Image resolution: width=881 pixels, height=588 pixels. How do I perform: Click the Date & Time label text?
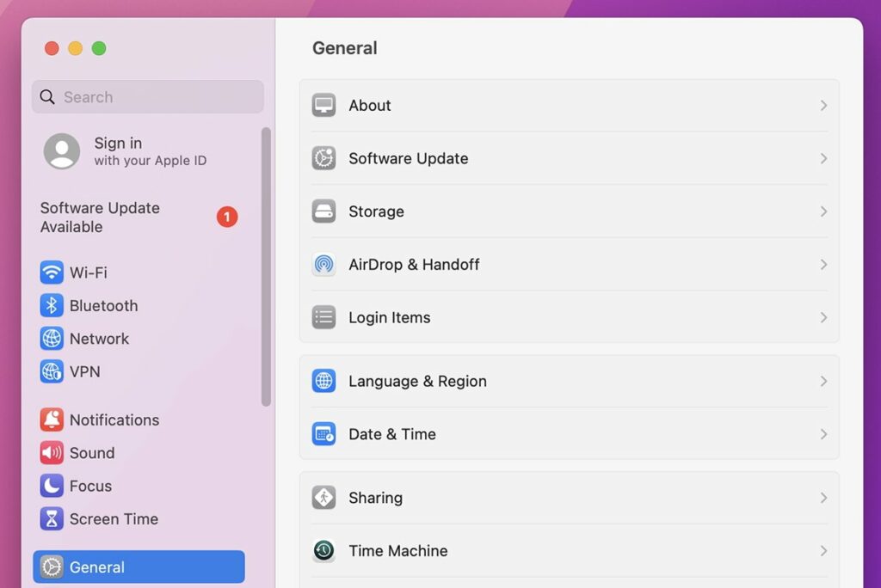coord(392,434)
